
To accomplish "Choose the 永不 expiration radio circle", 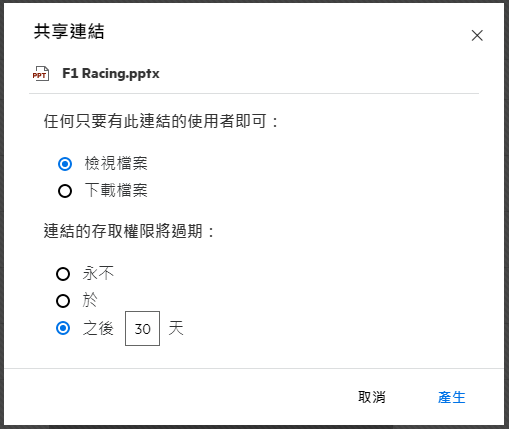I will coord(63,274).
